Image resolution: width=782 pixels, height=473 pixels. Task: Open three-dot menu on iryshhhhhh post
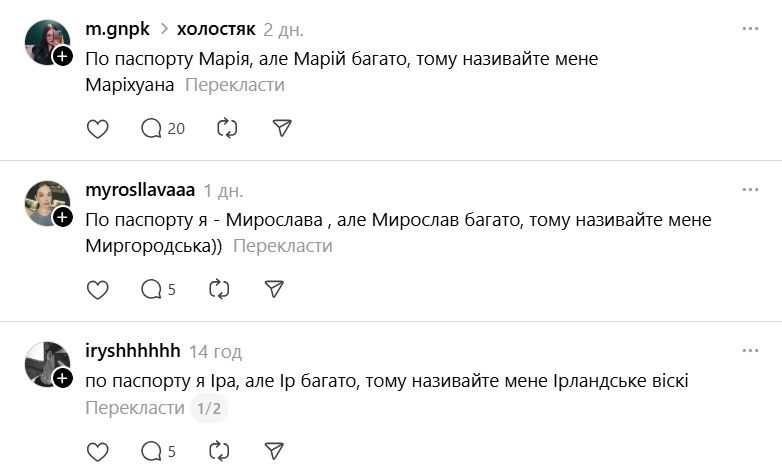pyautogui.click(x=751, y=351)
